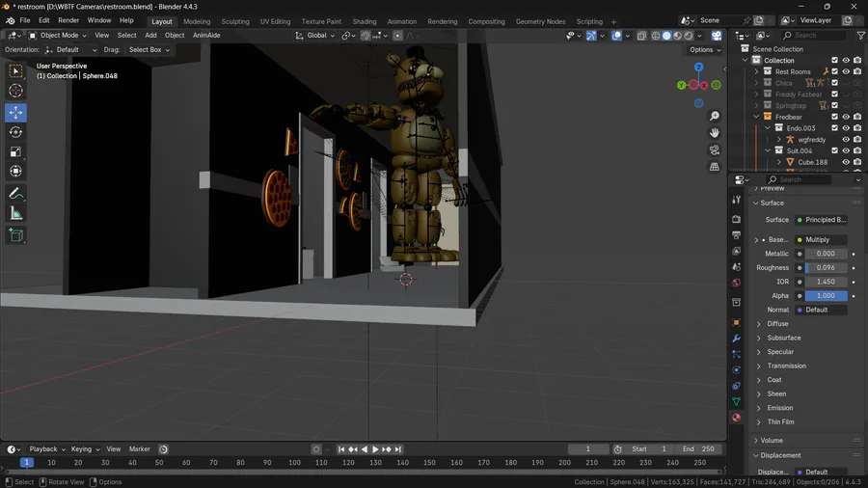This screenshot has width=868, height=488.
Task: Open the Object Mode dropdown
Action: point(58,36)
